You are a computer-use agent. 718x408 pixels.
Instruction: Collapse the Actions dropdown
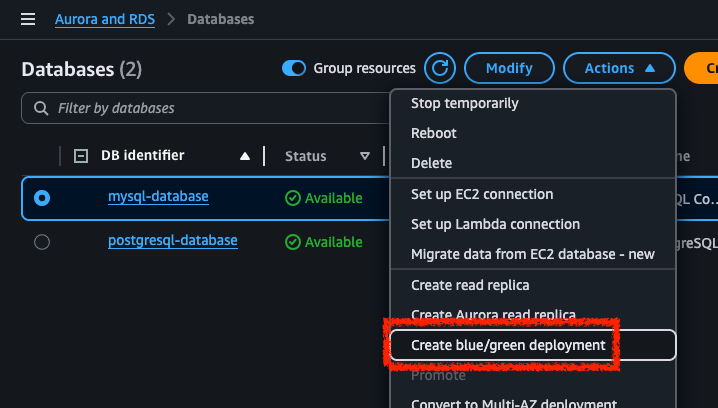click(619, 68)
